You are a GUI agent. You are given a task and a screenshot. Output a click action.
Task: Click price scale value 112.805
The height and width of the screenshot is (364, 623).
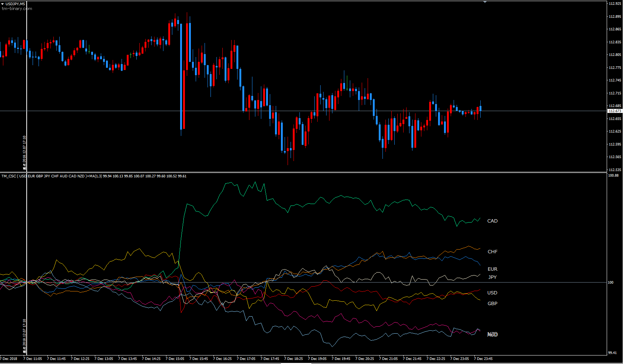pyautogui.click(x=615, y=55)
